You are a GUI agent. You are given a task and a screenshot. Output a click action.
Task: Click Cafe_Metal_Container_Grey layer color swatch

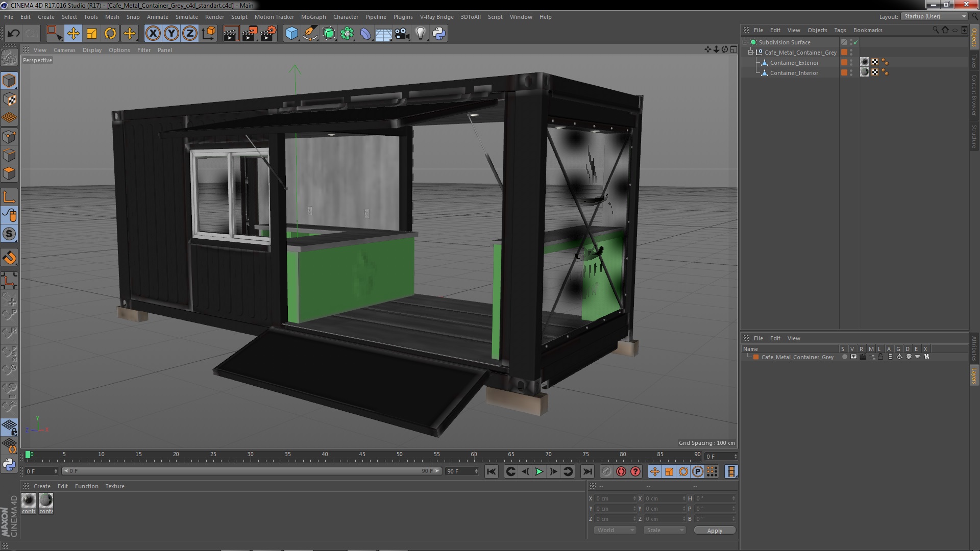[x=756, y=357]
